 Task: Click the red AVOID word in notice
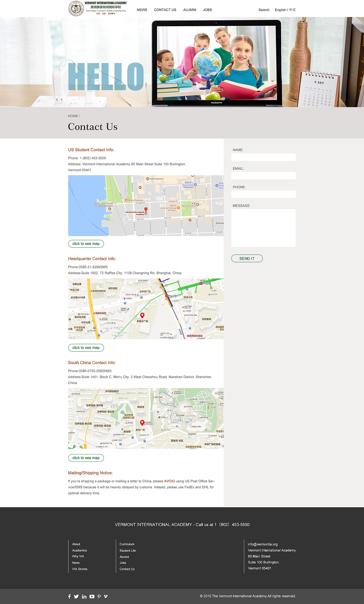pos(169,481)
